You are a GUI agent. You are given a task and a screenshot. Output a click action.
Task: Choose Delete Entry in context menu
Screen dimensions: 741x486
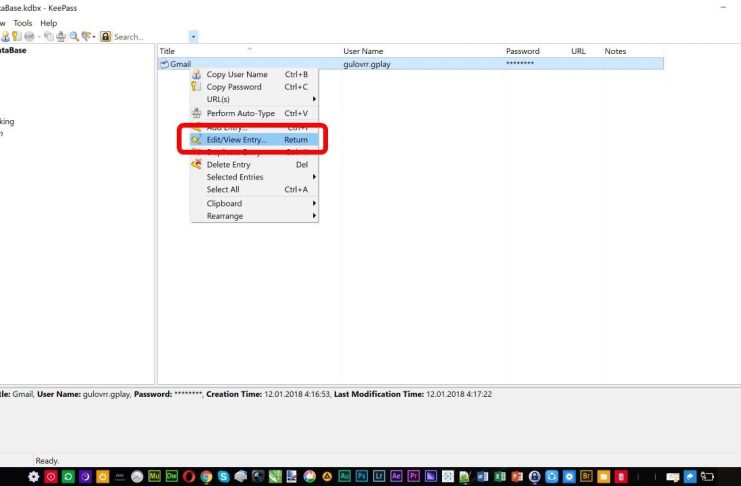[254, 165]
